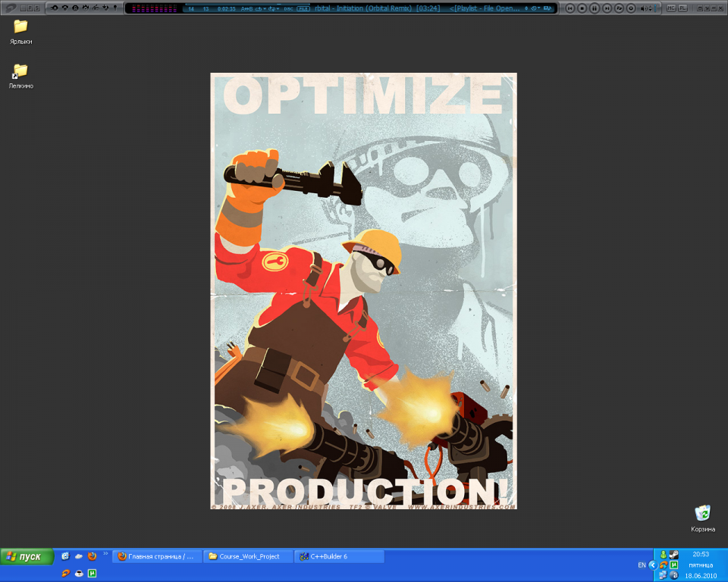728x582 pixels.
Task: Click the white cloud quick launch icon
Action: click(79, 556)
